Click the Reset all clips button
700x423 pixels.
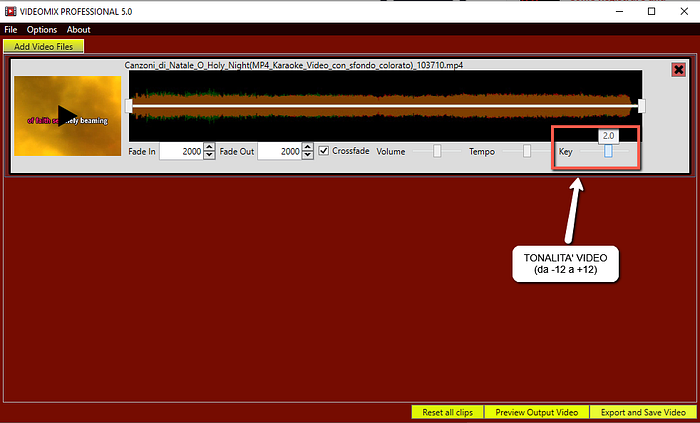447,412
